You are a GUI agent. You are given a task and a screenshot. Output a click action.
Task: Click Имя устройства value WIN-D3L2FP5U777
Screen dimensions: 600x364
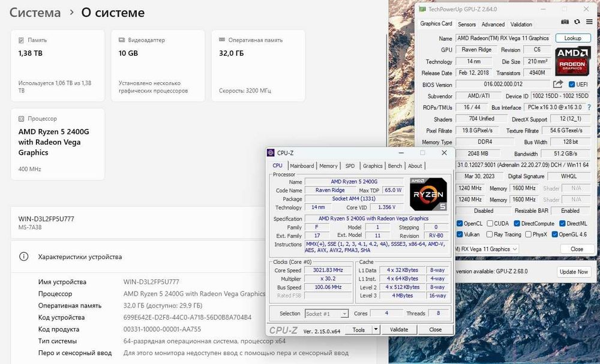151,282
